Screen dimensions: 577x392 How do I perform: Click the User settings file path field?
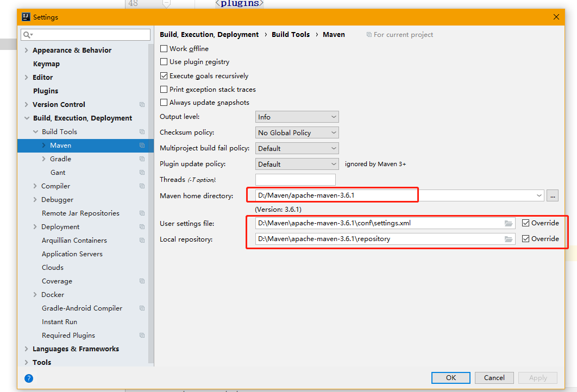pyautogui.click(x=385, y=223)
